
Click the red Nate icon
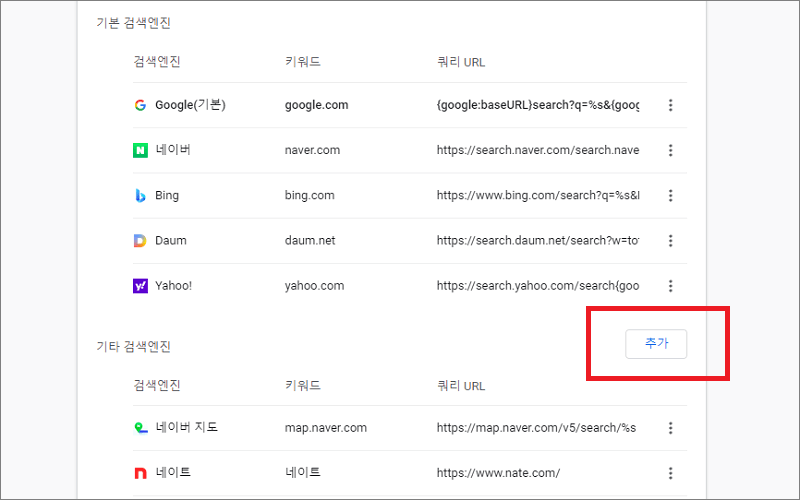click(140, 473)
